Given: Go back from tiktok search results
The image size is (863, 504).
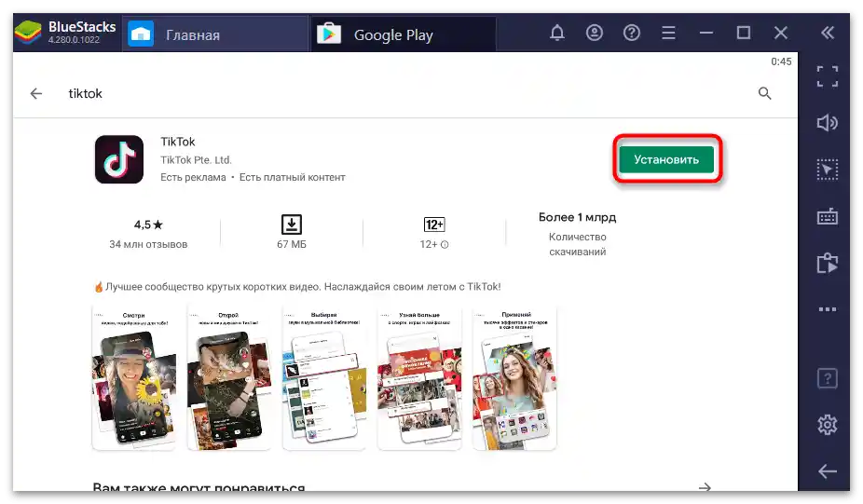Looking at the screenshot, I should coord(36,93).
